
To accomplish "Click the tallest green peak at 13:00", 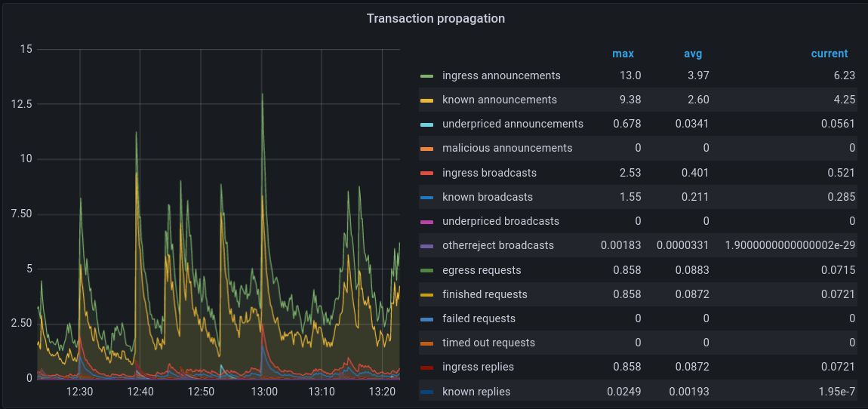I will pyautogui.click(x=262, y=95).
